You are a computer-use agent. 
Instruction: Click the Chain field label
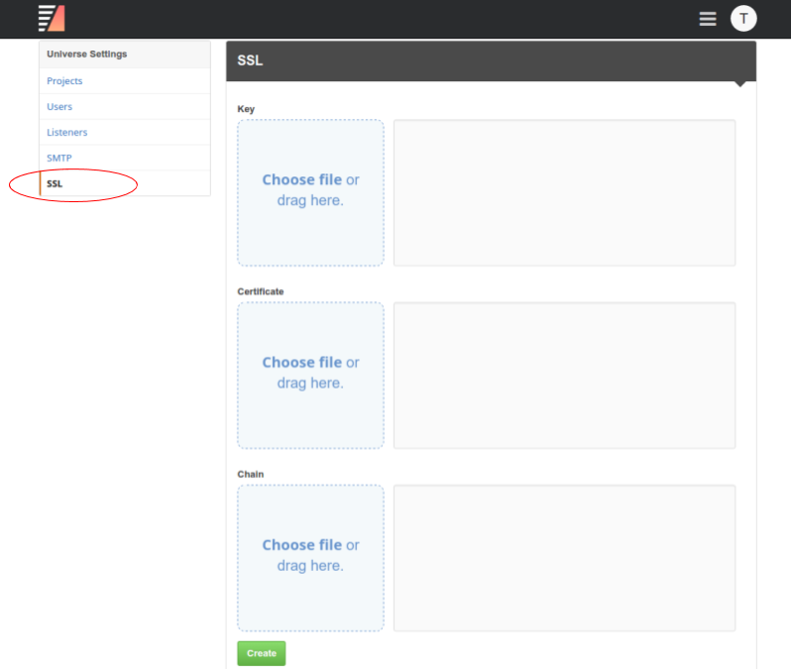click(x=251, y=474)
